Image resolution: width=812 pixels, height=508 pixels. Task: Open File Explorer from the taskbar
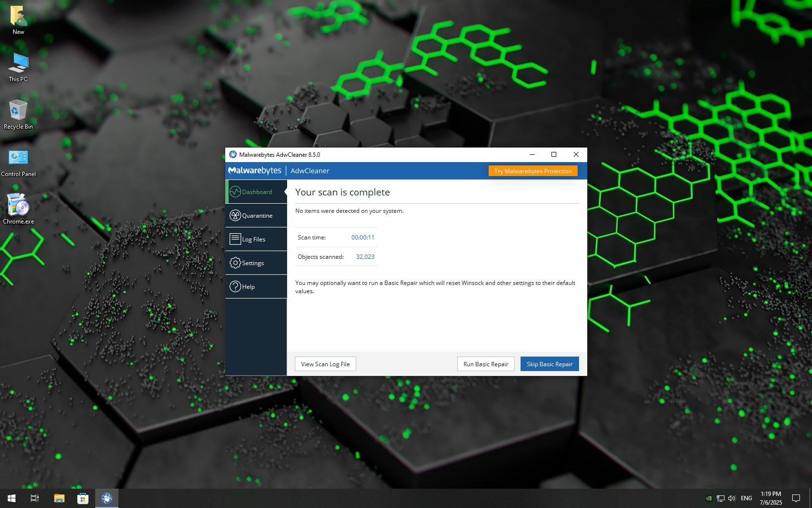(x=59, y=498)
